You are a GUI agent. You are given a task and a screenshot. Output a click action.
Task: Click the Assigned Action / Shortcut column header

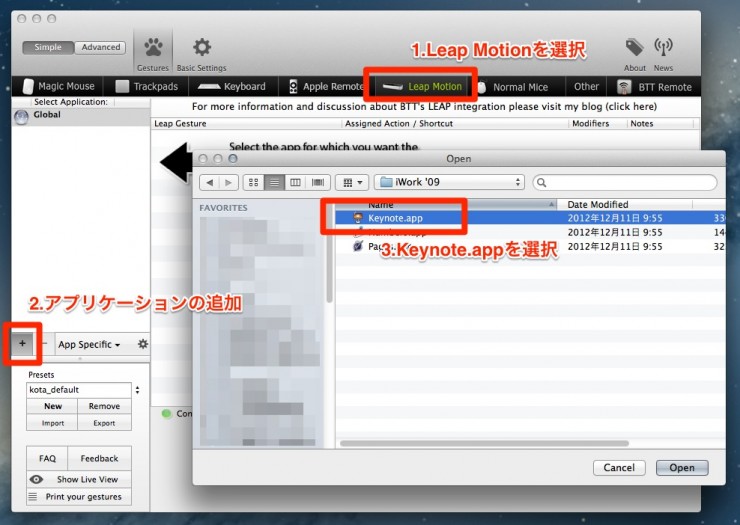coord(455,124)
